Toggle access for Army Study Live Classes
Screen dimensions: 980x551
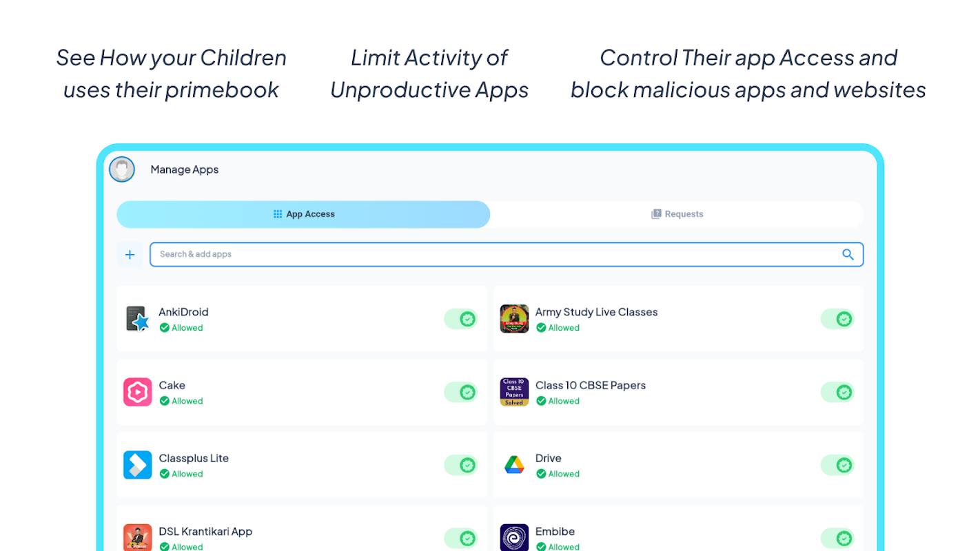pyautogui.click(x=837, y=319)
